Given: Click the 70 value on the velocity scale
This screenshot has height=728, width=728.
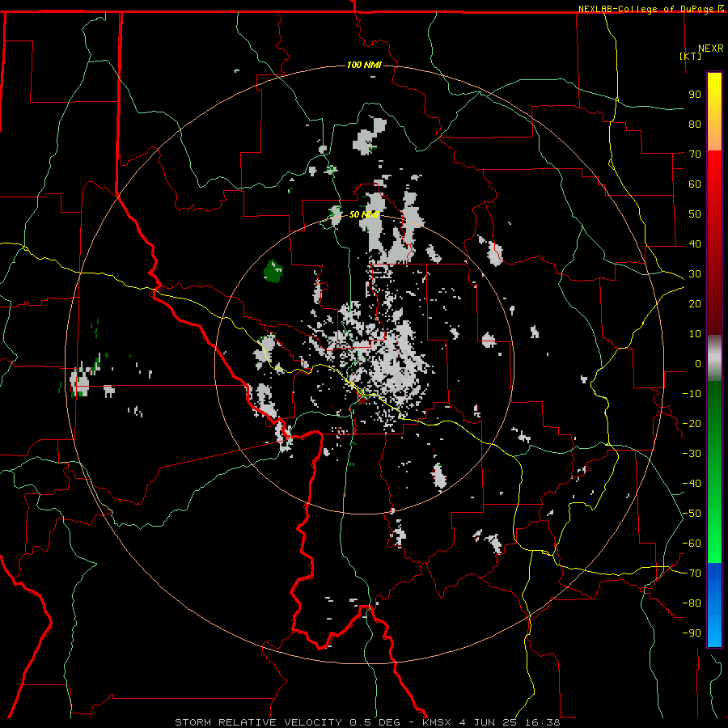Looking at the screenshot, I should click(695, 154).
